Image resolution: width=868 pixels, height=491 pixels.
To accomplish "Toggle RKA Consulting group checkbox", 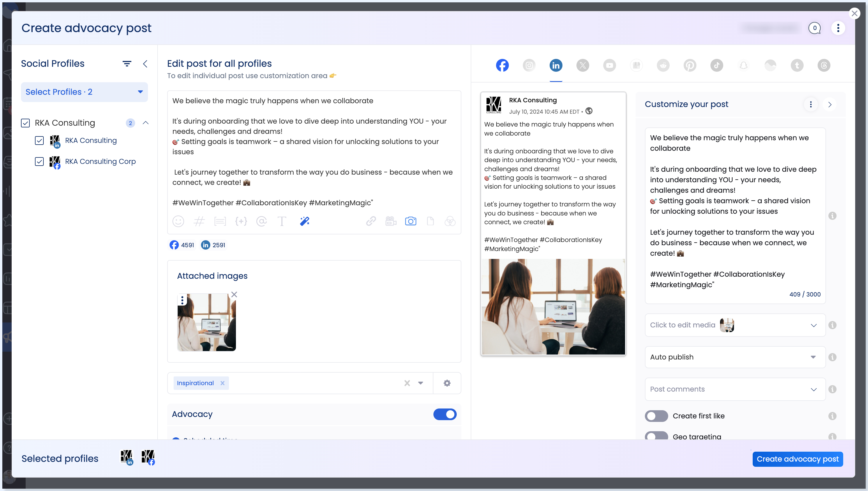I will point(25,123).
